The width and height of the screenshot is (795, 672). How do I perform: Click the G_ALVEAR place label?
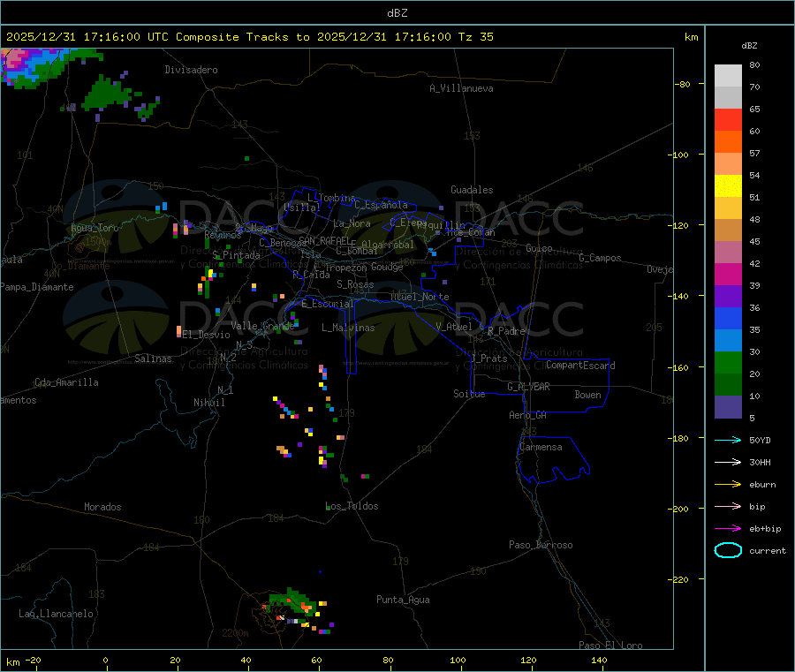pos(528,387)
